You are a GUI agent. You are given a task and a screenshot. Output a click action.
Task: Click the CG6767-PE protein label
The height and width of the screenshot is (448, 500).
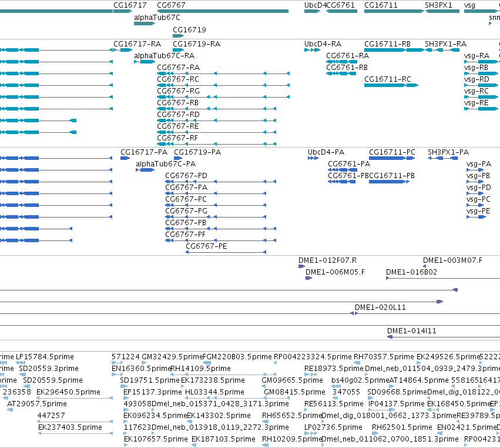click(x=206, y=247)
